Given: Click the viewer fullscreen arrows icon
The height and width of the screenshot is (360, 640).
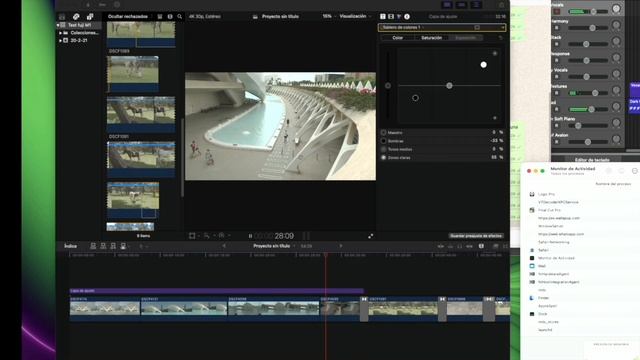Looking at the screenshot, I should tap(371, 236).
